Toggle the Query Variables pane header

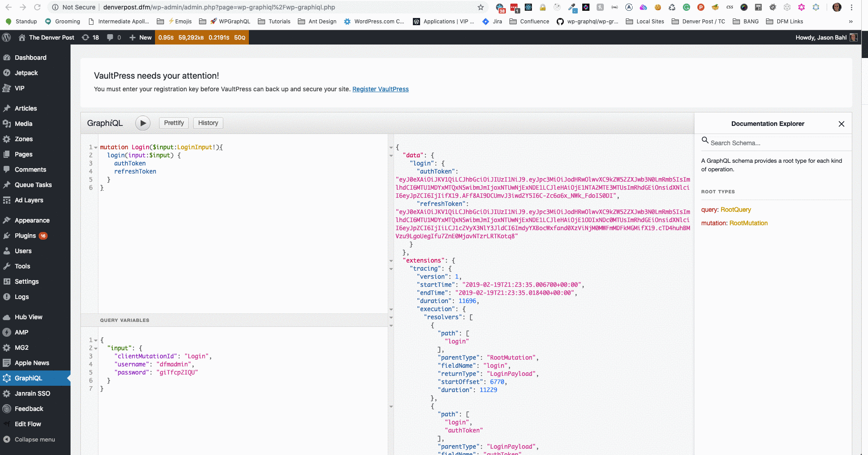click(x=234, y=320)
